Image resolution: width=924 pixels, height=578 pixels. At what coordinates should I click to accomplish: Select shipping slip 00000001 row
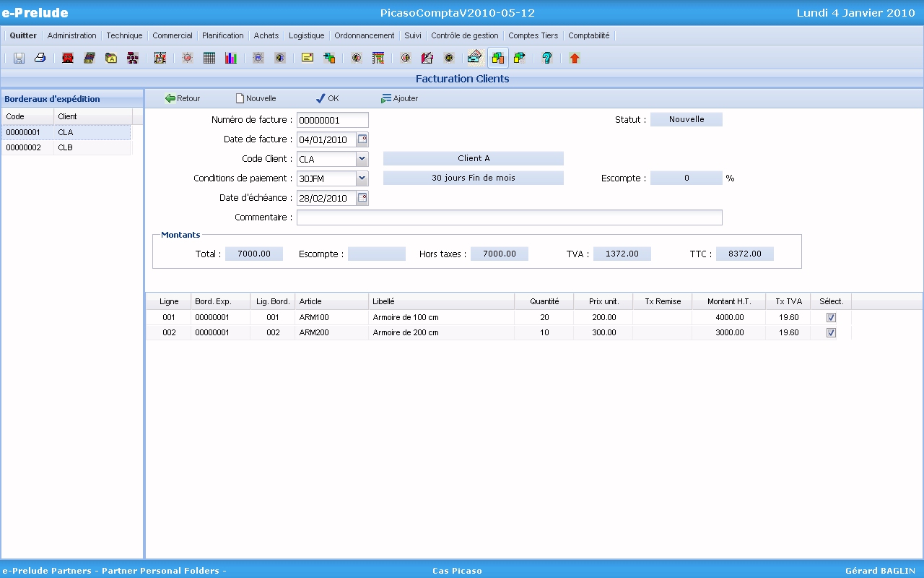(66, 132)
